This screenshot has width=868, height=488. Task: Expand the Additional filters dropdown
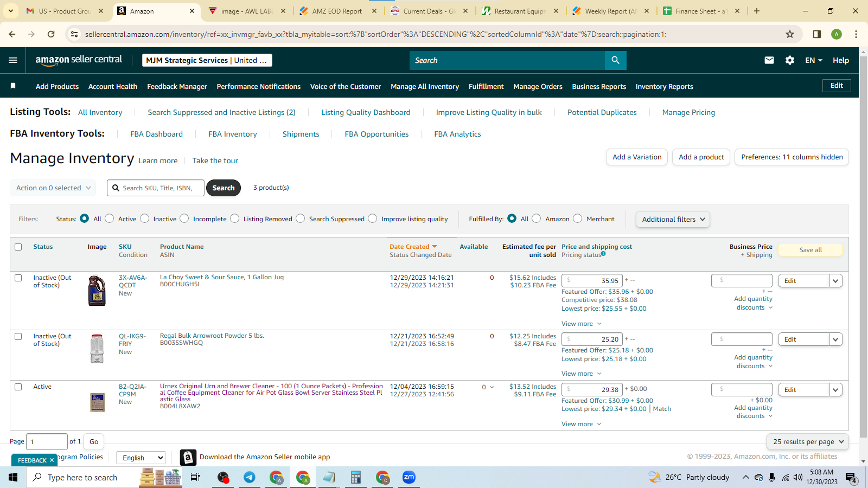(673, 219)
